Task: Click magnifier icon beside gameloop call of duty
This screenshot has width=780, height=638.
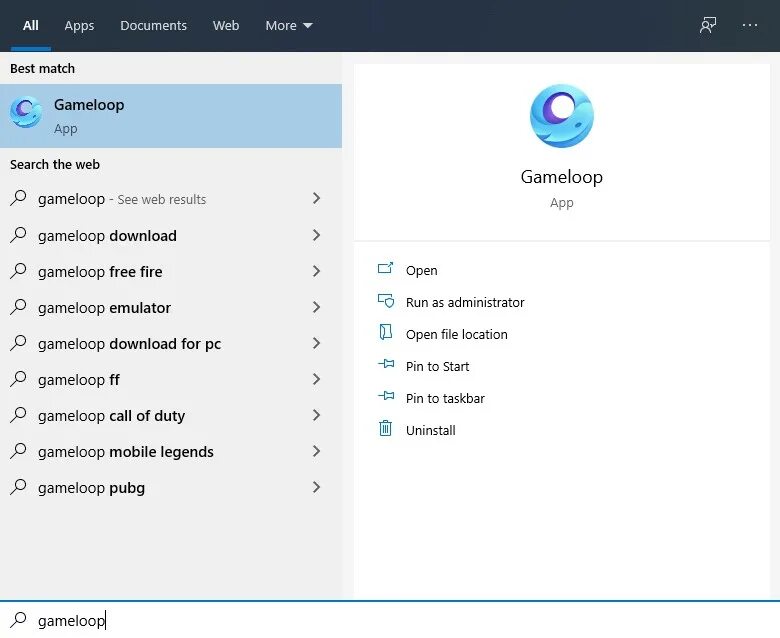Action: point(18,414)
